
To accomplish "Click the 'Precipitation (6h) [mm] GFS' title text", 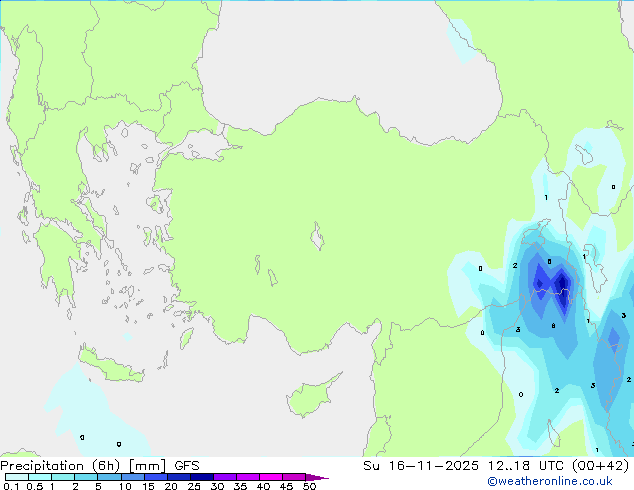I will (x=100, y=466).
